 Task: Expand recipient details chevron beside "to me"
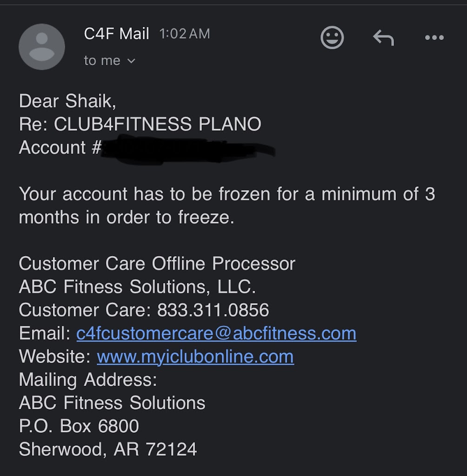[x=131, y=61]
